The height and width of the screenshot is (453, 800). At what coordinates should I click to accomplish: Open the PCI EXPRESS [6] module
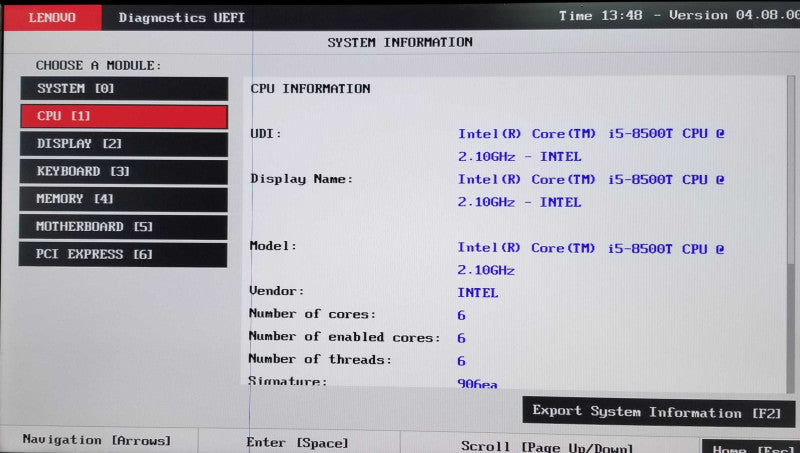[123, 254]
